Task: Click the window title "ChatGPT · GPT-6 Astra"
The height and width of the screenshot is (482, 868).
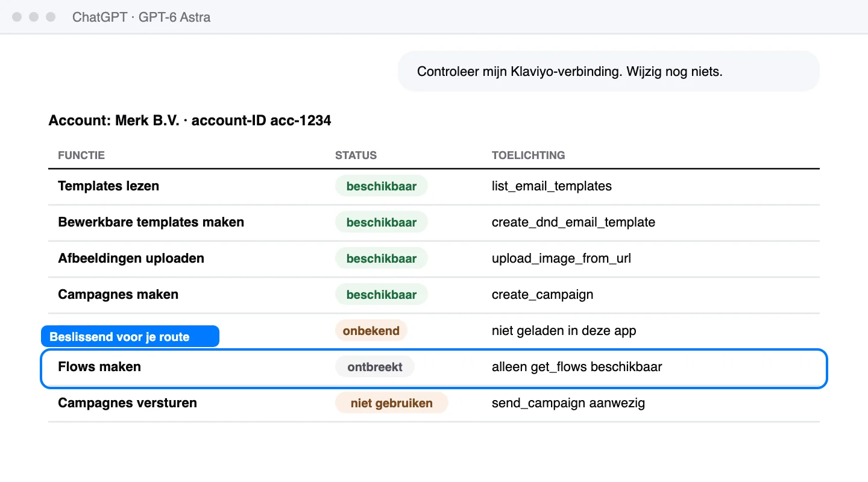Action: pyautogui.click(x=141, y=17)
